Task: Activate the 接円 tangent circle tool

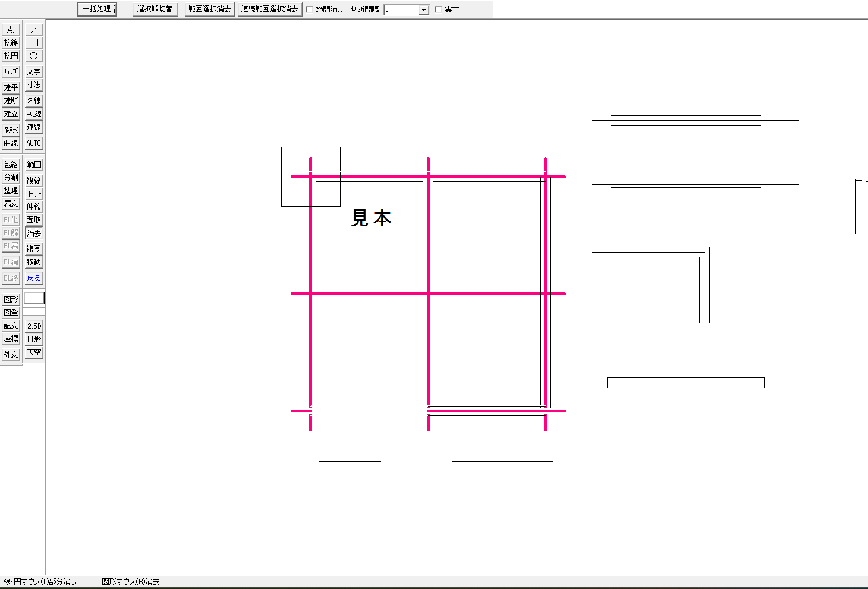Action: click(x=11, y=55)
